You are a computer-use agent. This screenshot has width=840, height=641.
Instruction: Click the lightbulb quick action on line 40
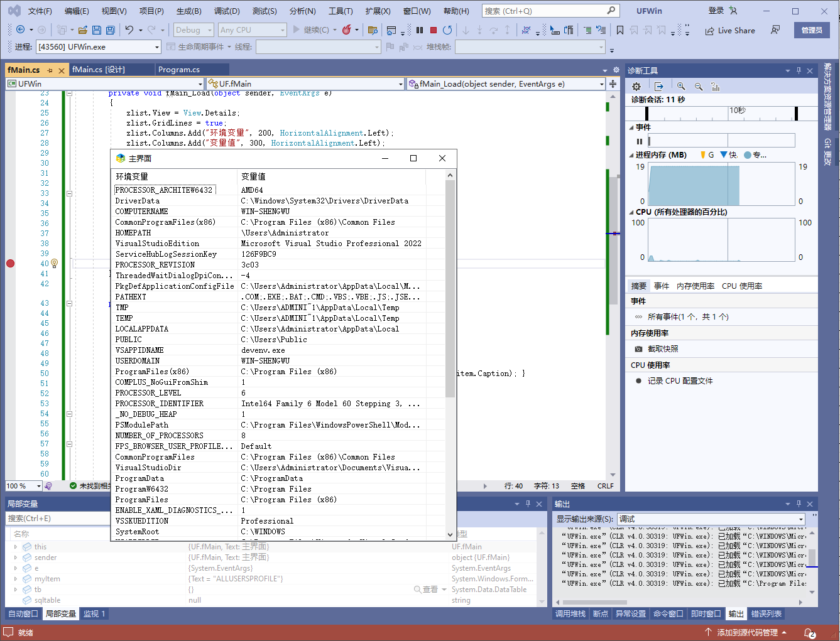[x=54, y=263]
